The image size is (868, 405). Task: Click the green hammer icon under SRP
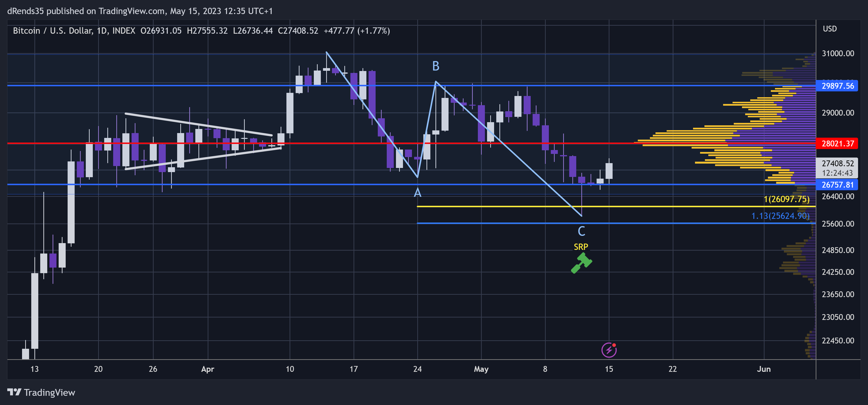[581, 263]
